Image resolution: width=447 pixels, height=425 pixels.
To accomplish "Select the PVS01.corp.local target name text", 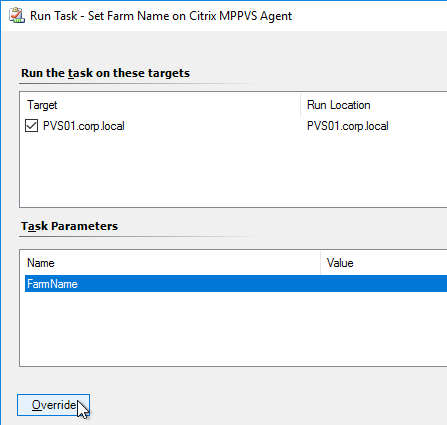I will pyautogui.click(x=84, y=126).
